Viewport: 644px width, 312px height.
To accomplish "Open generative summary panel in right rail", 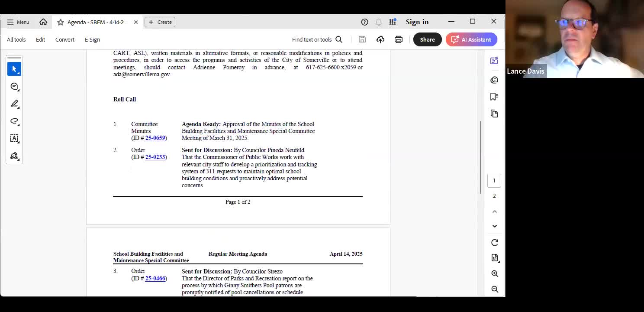I will point(494,61).
